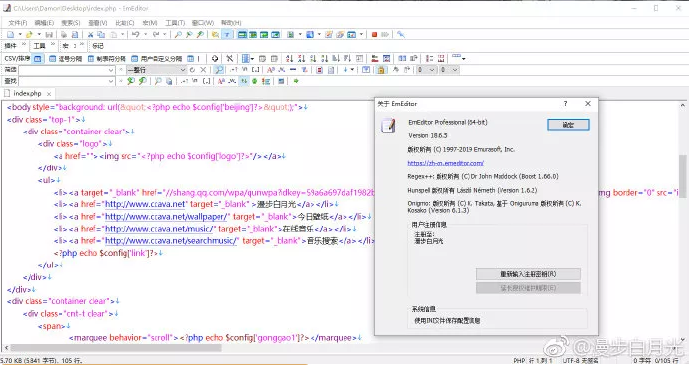Expand the find text combo box dropdown
690x365 pixels.
pyautogui.click(x=111, y=81)
